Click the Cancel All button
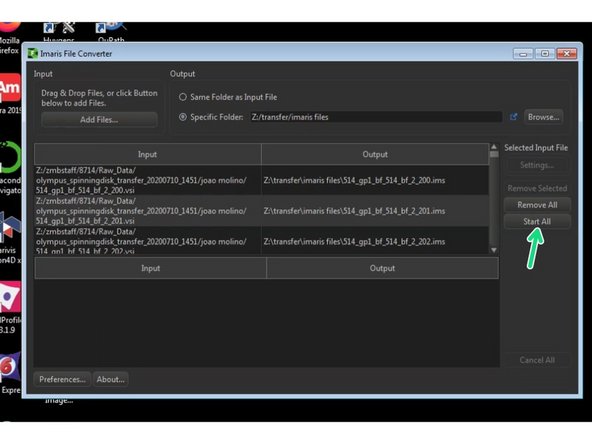Image resolution: width=592 pixels, height=444 pixels. 537,360
